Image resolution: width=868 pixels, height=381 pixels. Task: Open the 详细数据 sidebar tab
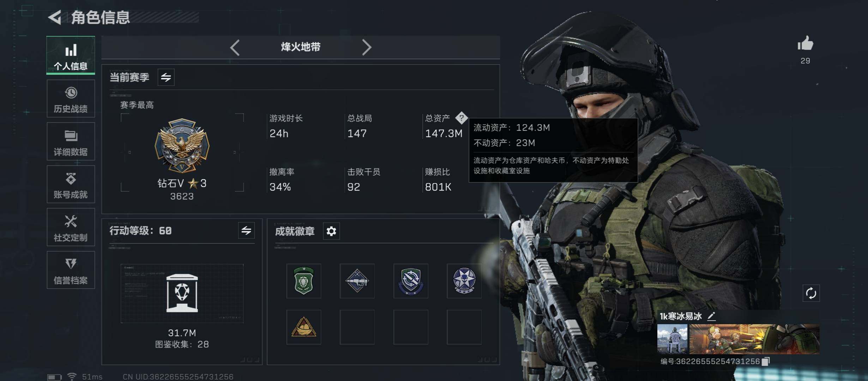click(x=71, y=141)
